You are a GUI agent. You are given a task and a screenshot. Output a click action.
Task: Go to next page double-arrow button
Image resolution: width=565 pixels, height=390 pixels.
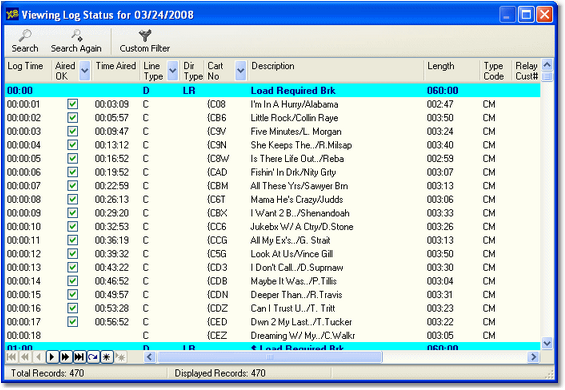tap(66, 357)
